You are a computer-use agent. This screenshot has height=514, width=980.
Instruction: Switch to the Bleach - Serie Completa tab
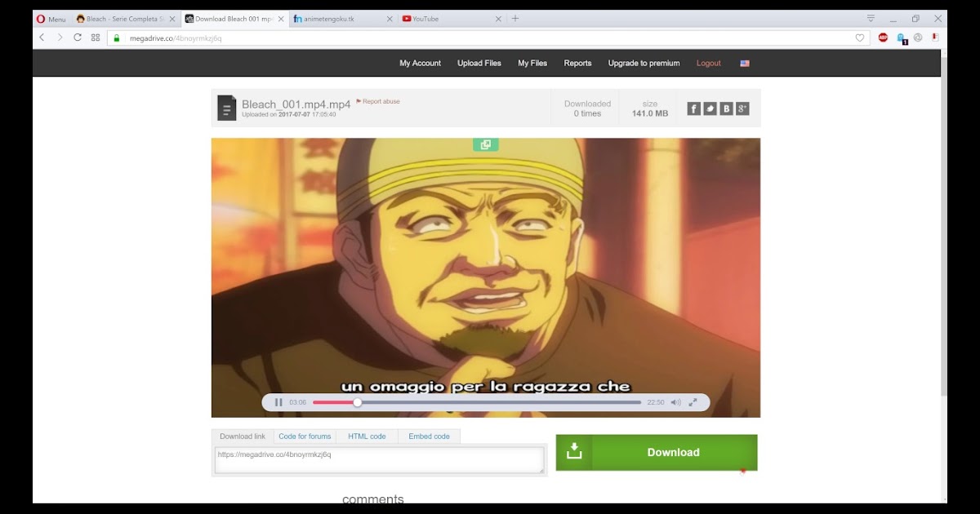coord(125,19)
